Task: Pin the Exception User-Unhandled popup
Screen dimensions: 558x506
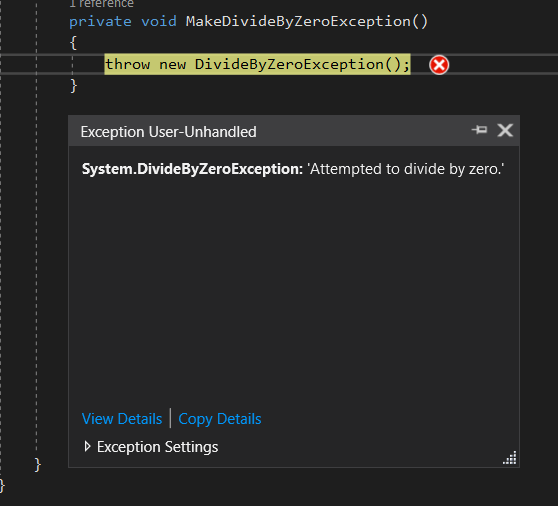Action: click(479, 130)
